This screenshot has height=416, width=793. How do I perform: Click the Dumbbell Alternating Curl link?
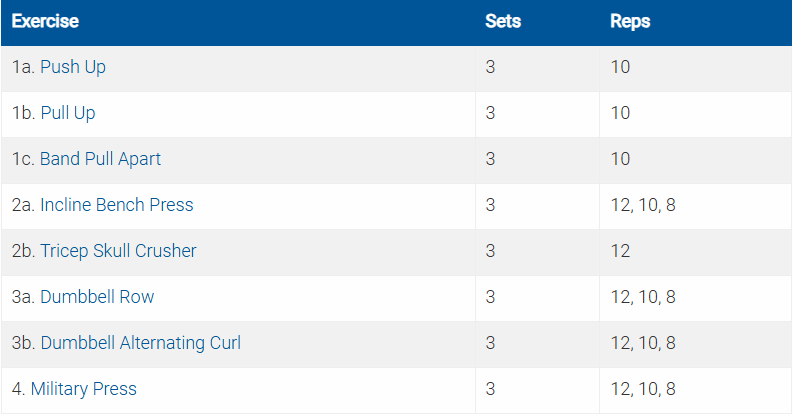tap(140, 344)
